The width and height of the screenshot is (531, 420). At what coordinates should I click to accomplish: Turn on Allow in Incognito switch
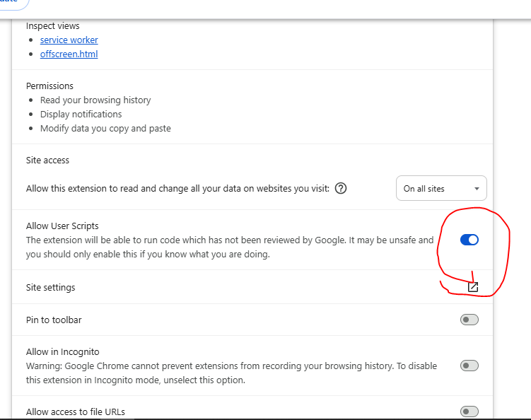469,366
